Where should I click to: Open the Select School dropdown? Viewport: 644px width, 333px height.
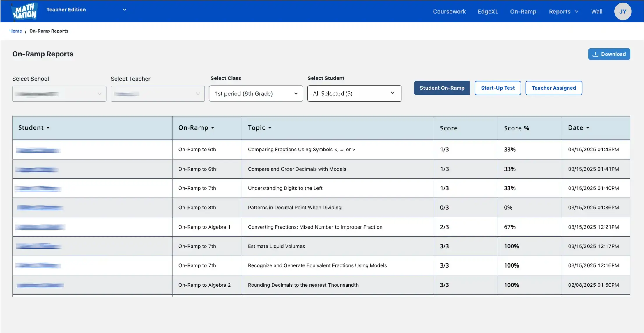click(x=59, y=94)
